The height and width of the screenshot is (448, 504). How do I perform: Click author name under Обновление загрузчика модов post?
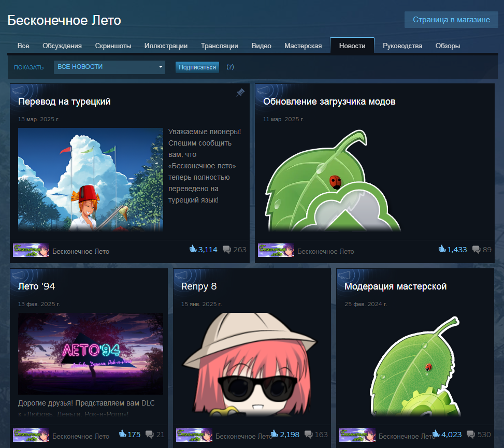[326, 251]
